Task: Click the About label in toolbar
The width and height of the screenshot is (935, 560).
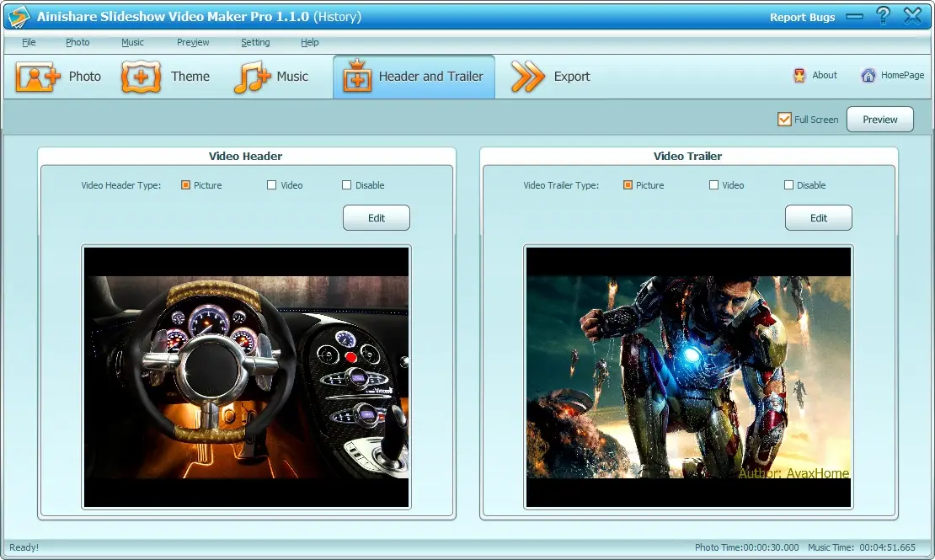Action: point(824,75)
